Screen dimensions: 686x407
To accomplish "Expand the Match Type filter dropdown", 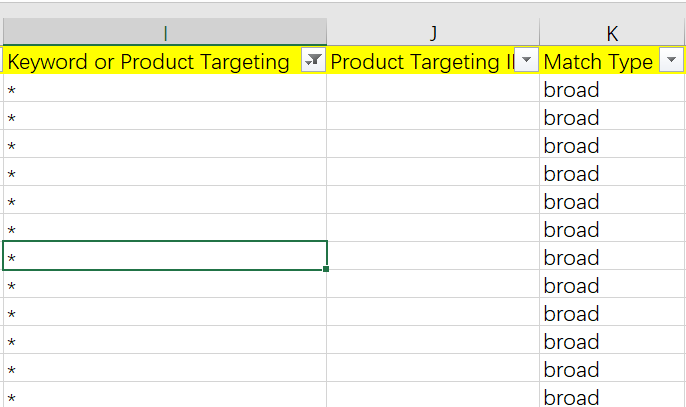I will point(671,61).
